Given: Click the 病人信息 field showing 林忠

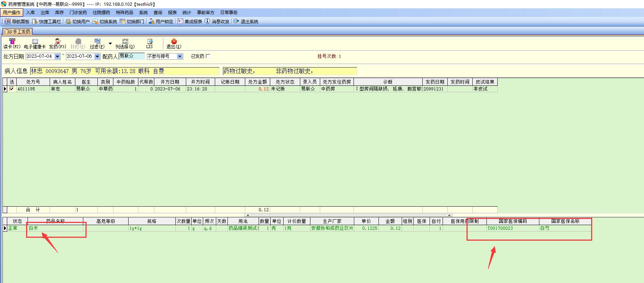Looking at the screenshot, I should [125, 71].
